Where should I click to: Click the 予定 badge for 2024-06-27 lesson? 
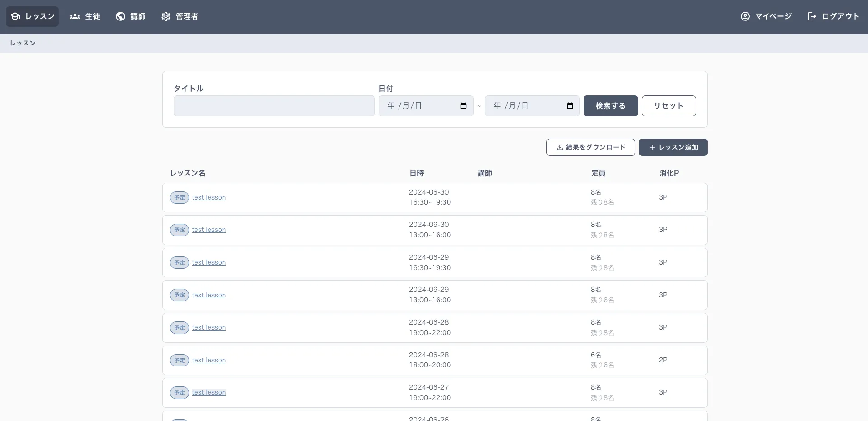tap(180, 393)
